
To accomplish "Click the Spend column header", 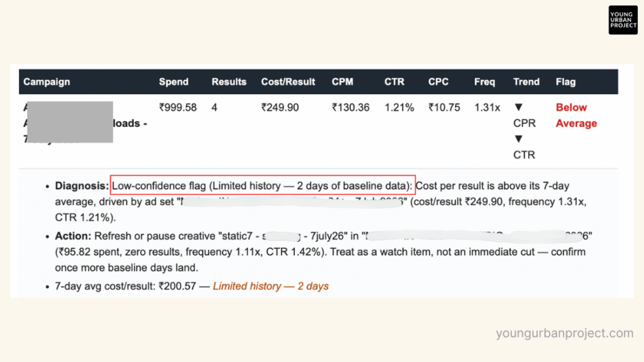I will [174, 82].
